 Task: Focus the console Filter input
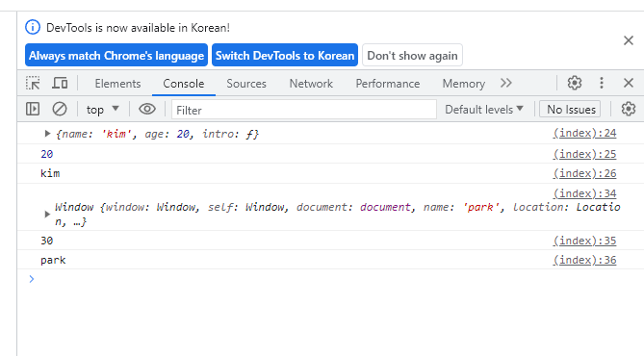(304, 110)
